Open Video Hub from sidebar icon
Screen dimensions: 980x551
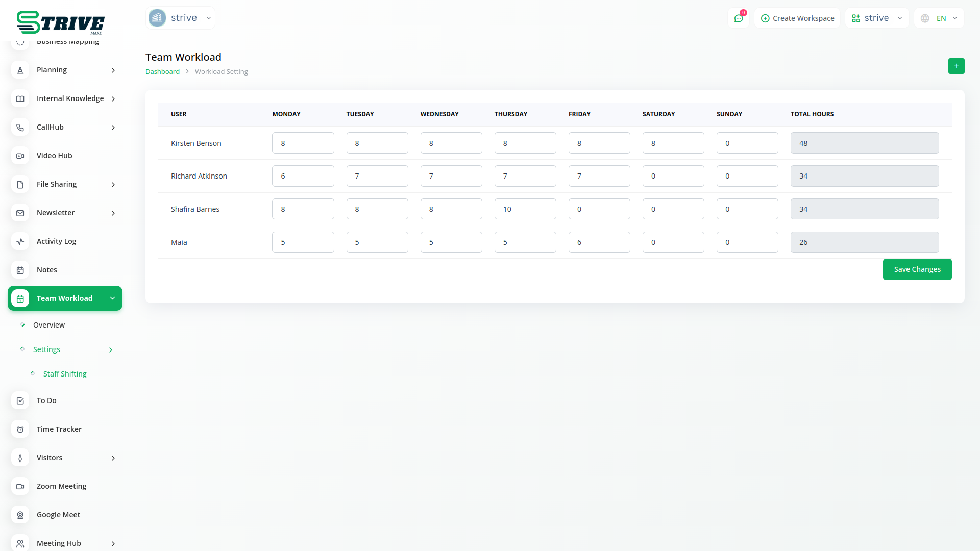point(20,156)
